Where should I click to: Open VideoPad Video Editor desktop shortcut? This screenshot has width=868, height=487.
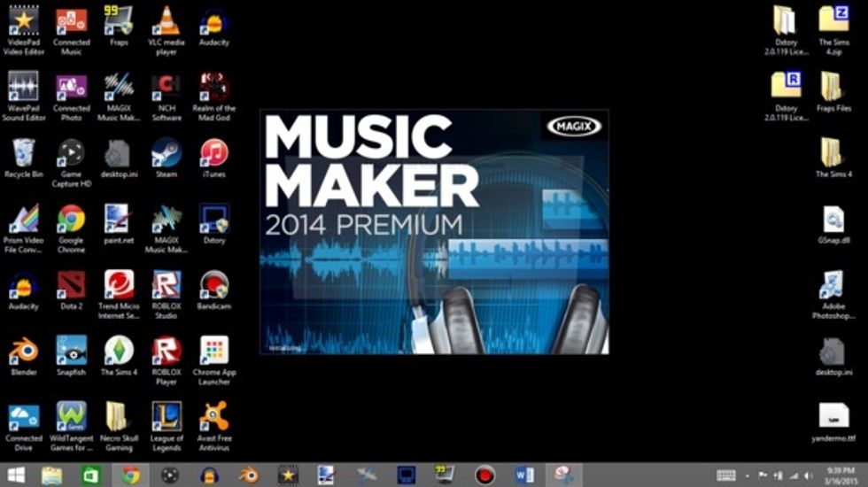[x=23, y=30]
